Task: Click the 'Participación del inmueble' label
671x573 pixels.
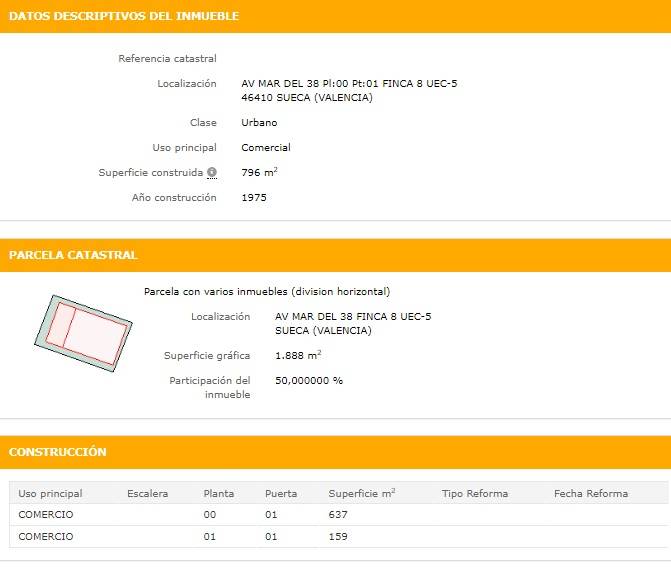Action: 210,388
